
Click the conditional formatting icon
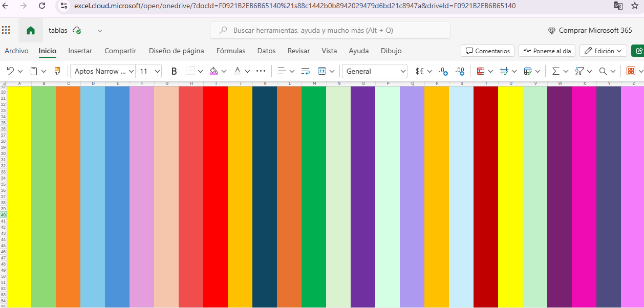pyautogui.click(x=480, y=71)
